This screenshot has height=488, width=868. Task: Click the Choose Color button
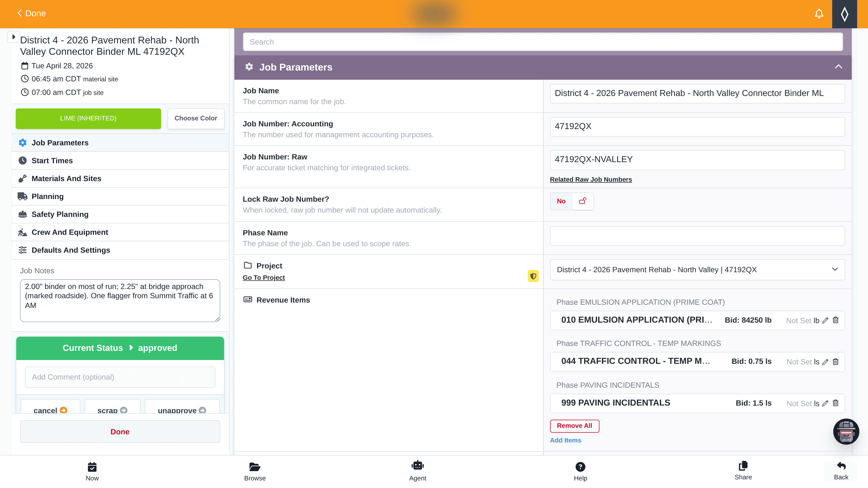pos(196,118)
